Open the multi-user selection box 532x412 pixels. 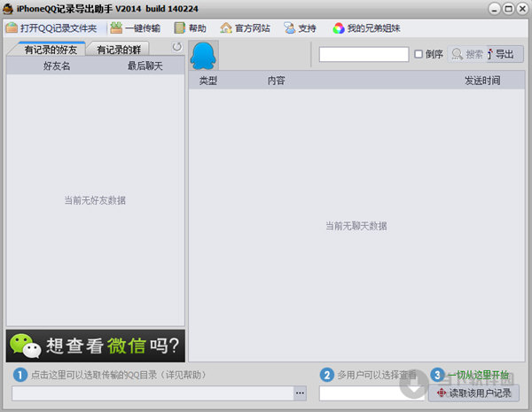(x=372, y=393)
